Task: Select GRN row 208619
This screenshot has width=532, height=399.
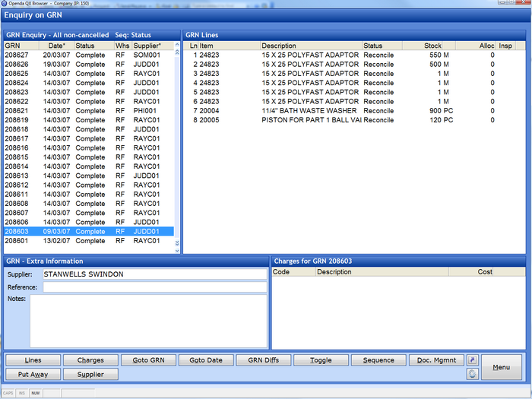Action: 89,120
